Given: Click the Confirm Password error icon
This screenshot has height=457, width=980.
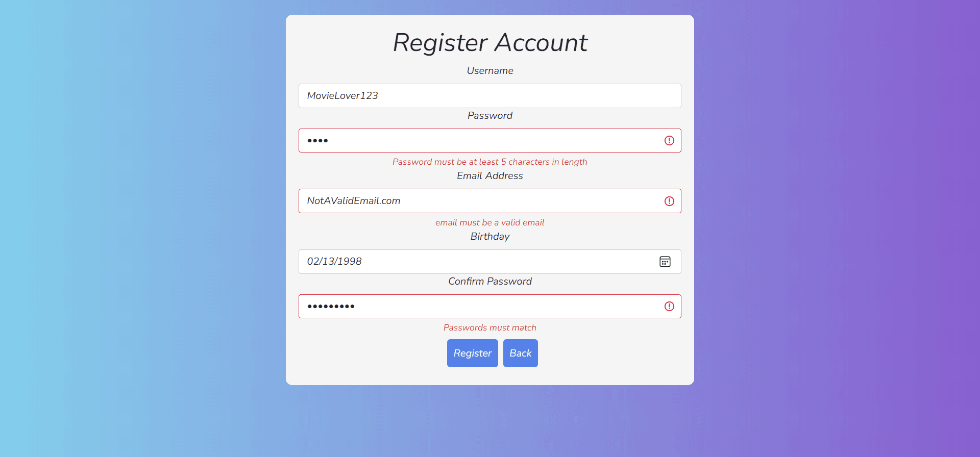Looking at the screenshot, I should 669,307.
